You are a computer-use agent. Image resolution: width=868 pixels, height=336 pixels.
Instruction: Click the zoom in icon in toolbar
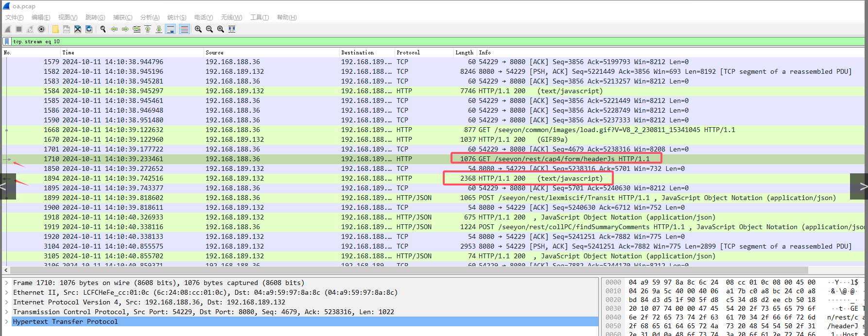pyautogui.click(x=198, y=29)
